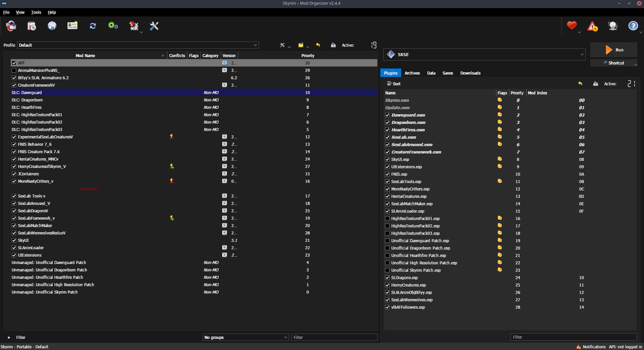
Task: Enable Unofficial Skyrim Patch.esp plugin checkbox
Action: (387, 270)
